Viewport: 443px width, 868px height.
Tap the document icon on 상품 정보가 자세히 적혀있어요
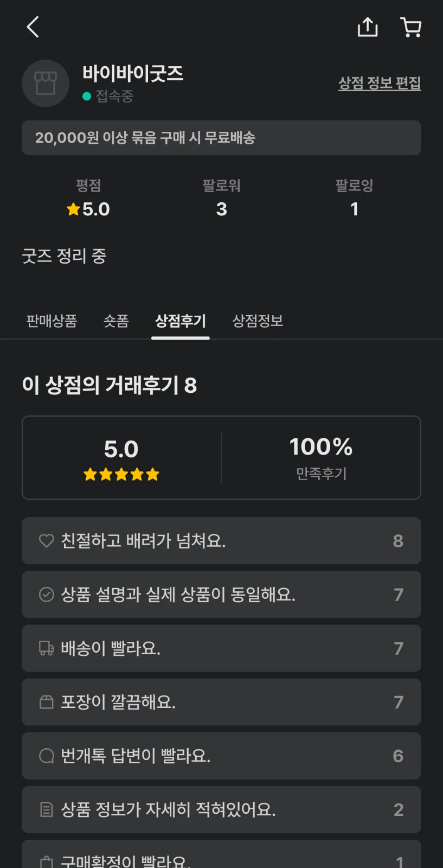click(47, 809)
